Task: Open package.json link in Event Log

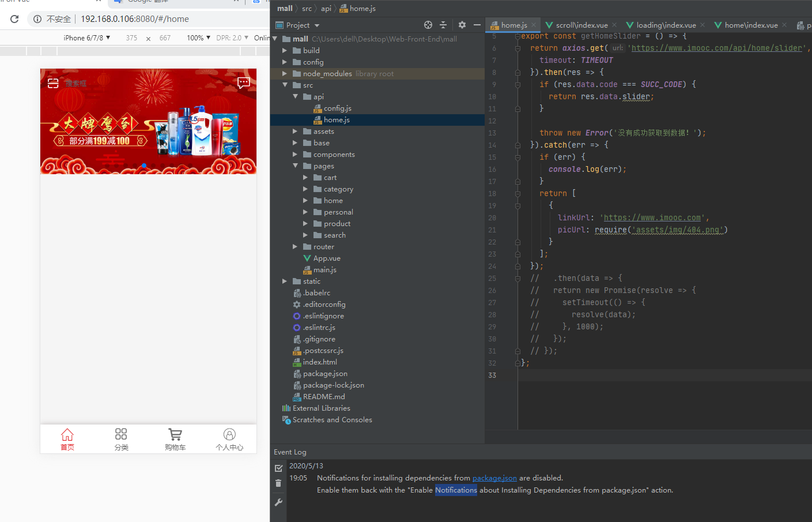Action: pyautogui.click(x=494, y=478)
